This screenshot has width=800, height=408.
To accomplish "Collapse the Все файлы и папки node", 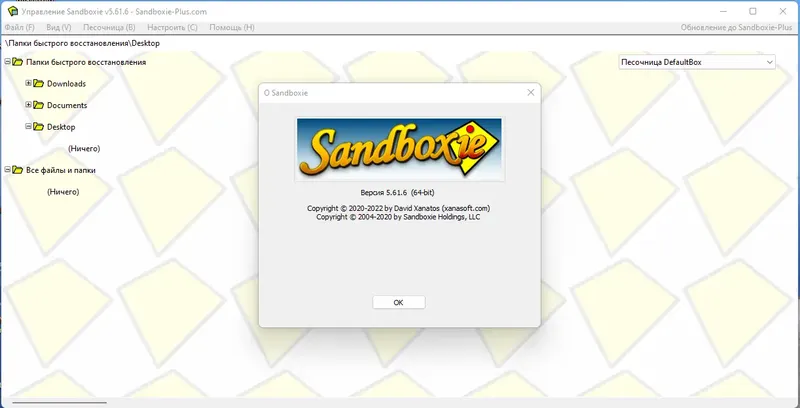I will pyautogui.click(x=8, y=170).
